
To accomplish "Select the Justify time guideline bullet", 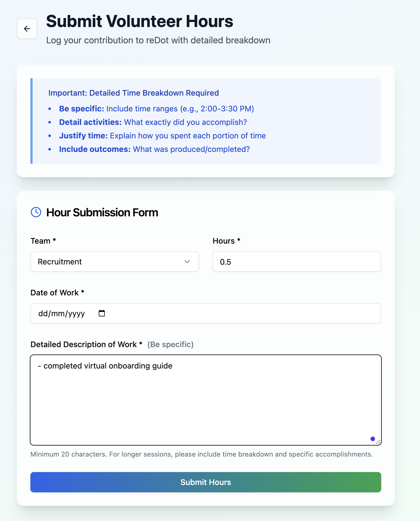I will 162,136.
